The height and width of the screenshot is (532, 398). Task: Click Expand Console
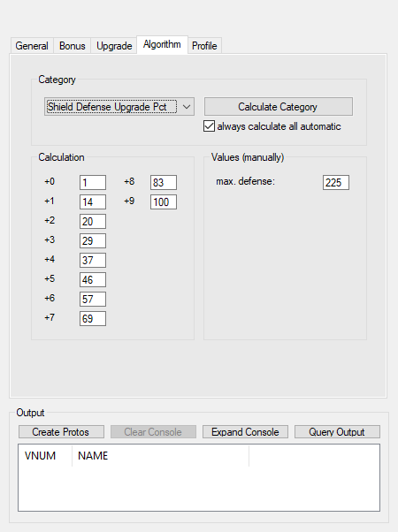[245, 432]
